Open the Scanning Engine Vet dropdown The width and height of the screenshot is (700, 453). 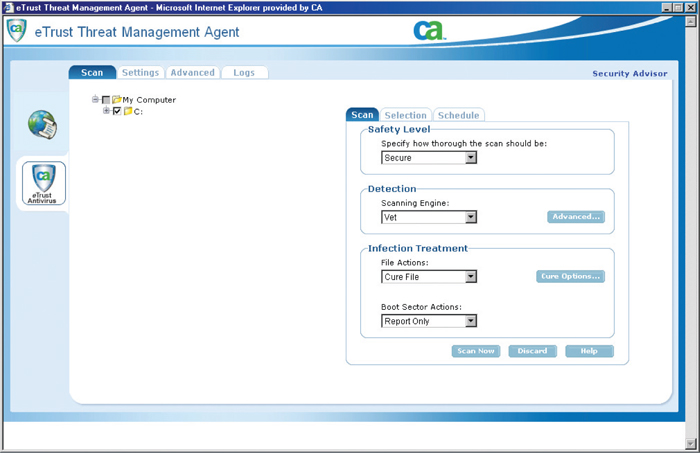coord(429,217)
